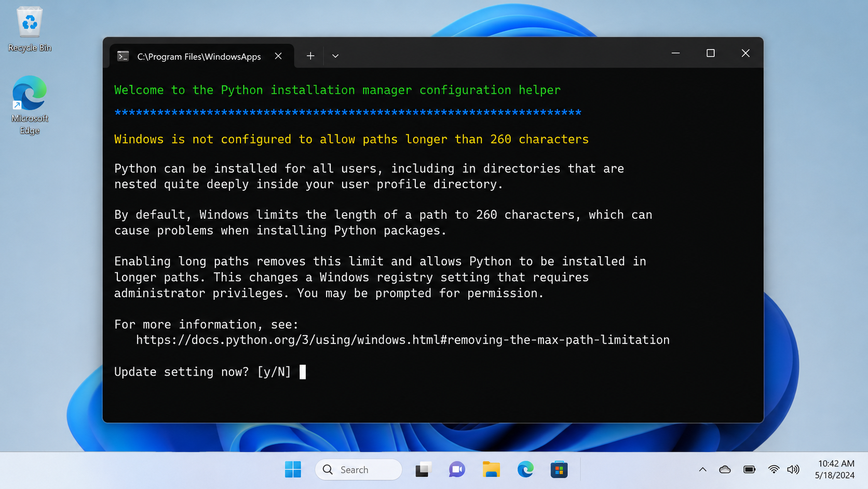
Task: Click the 'Update setting now? [y/N]' prompt line
Action: point(202,372)
